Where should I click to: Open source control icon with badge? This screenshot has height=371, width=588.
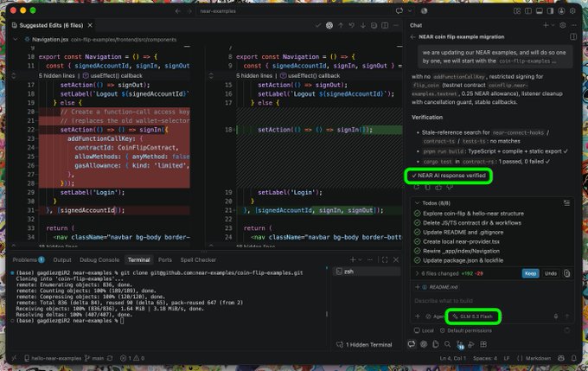pyautogui.click(x=460, y=344)
